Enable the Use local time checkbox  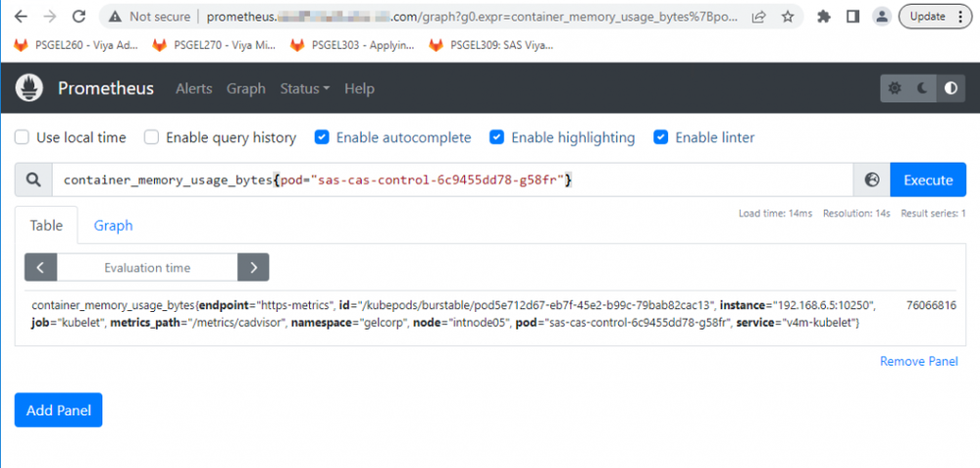pyautogui.click(x=23, y=138)
